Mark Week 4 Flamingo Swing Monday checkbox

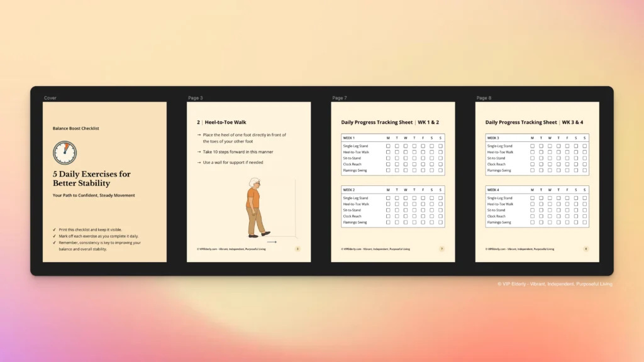(532, 222)
